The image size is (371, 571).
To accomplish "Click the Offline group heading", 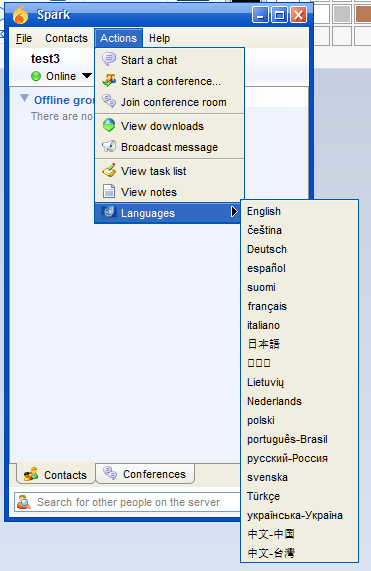I will pyautogui.click(x=64, y=100).
